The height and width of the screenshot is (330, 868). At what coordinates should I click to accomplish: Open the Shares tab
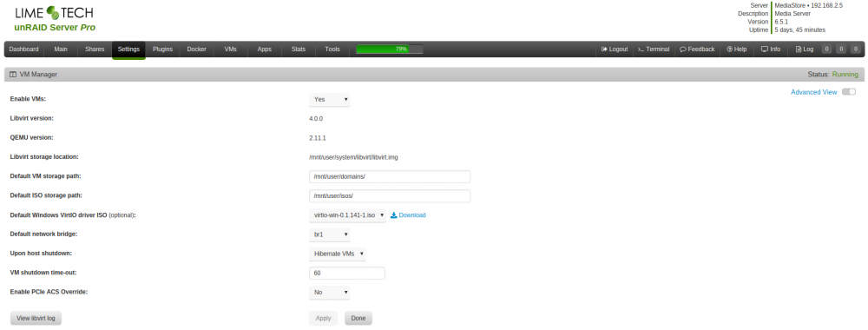click(x=95, y=49)
